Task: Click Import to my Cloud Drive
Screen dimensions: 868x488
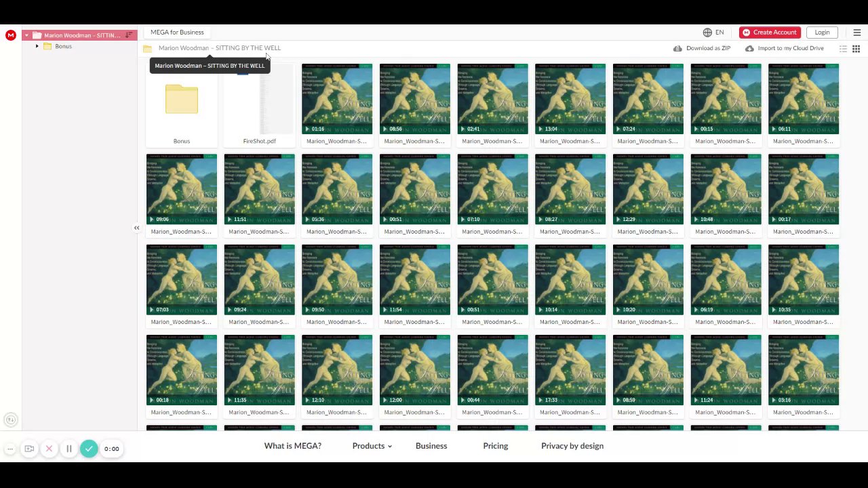Action: [x=785, y=48]
